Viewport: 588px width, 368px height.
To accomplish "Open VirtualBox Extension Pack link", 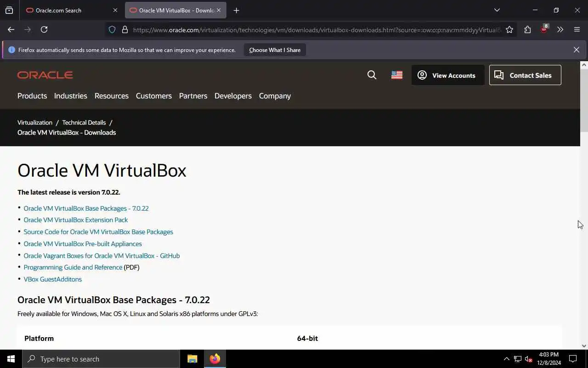I will click(x=76, y=220).
